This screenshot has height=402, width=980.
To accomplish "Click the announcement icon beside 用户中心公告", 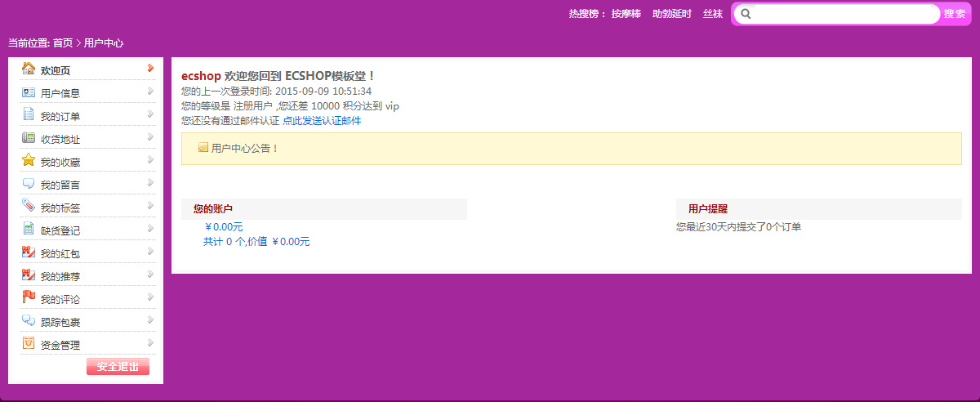I will tap(203, 148).
